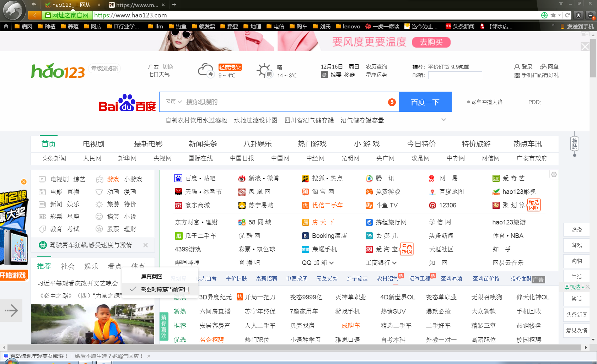Select the 社会 news tab

click(68, 266)
